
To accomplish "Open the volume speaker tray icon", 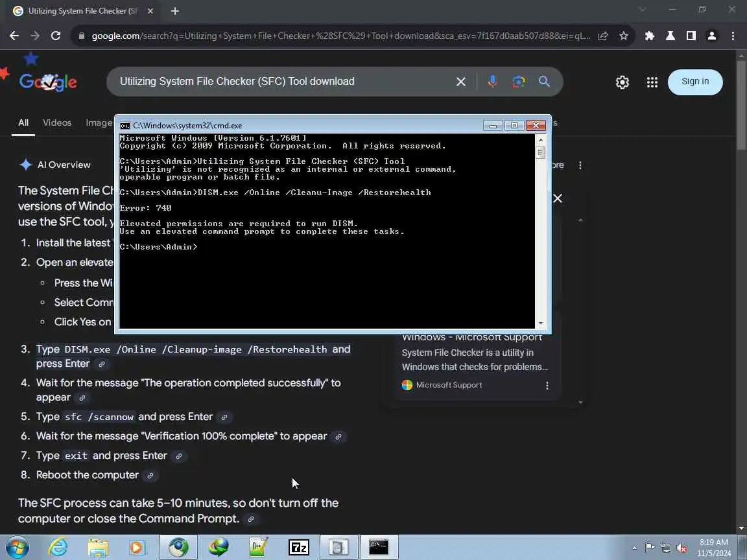I will (x=682, y=548).
